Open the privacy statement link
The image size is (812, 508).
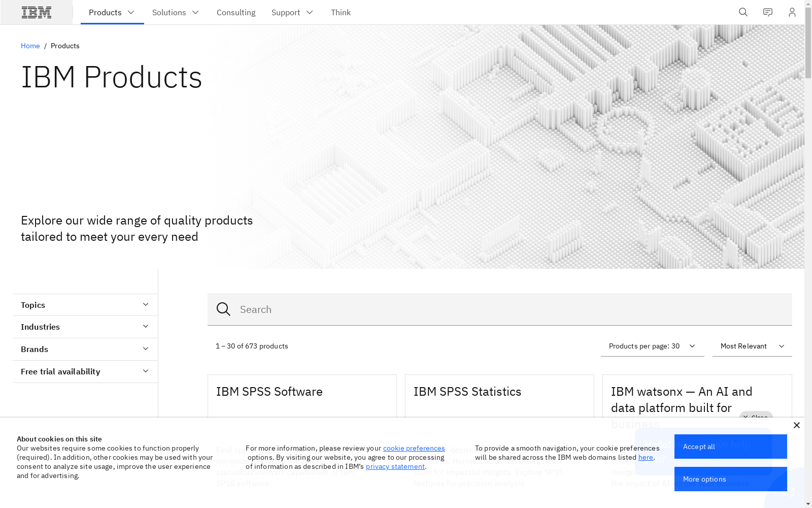(x=395, y=466)
